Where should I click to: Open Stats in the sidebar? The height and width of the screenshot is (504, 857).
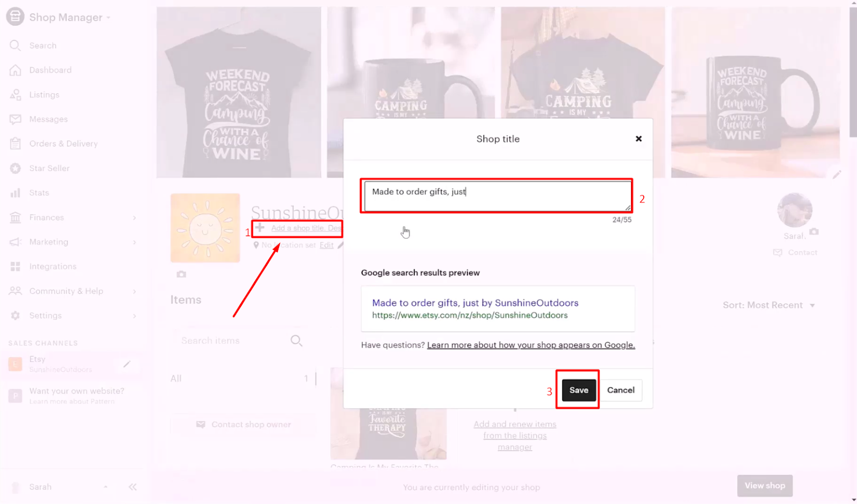[x=39, y=193]
